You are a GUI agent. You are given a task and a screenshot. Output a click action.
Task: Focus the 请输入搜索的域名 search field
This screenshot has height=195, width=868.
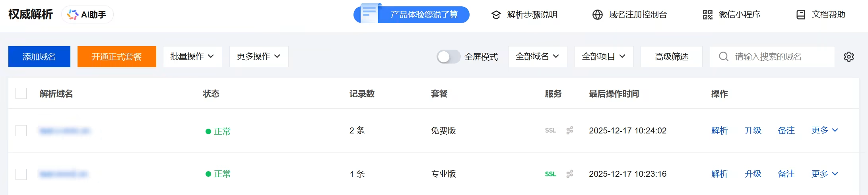coord(772,56)
